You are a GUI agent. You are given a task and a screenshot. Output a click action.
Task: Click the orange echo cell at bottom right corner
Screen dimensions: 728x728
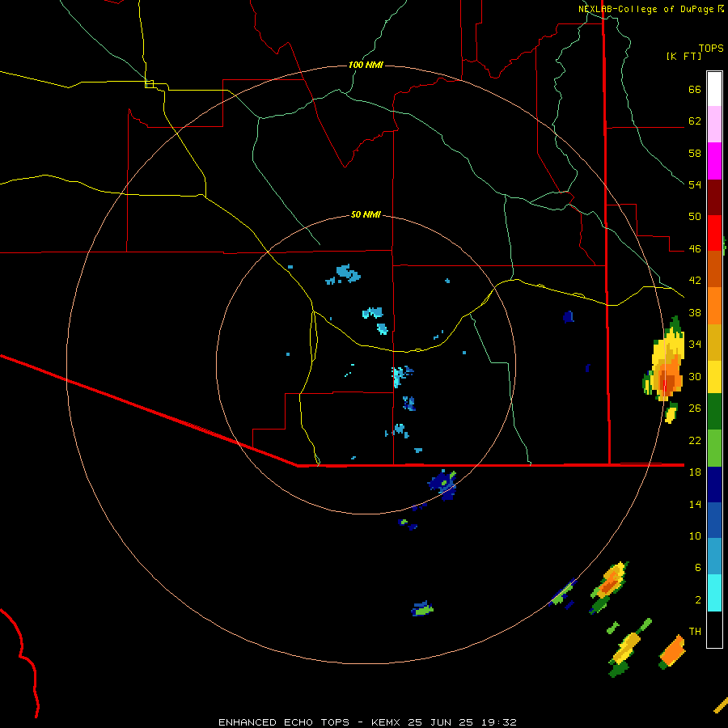[x=672, y=652]
